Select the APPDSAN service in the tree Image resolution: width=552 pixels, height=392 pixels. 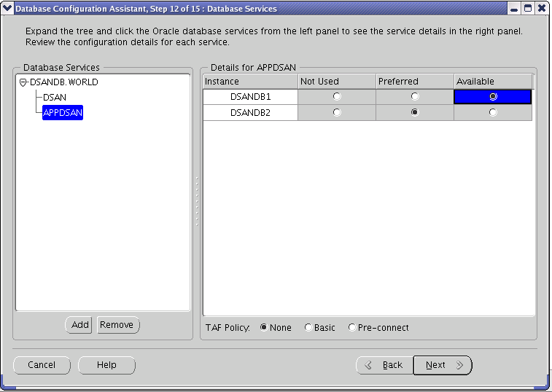click(x=63, y=113)
